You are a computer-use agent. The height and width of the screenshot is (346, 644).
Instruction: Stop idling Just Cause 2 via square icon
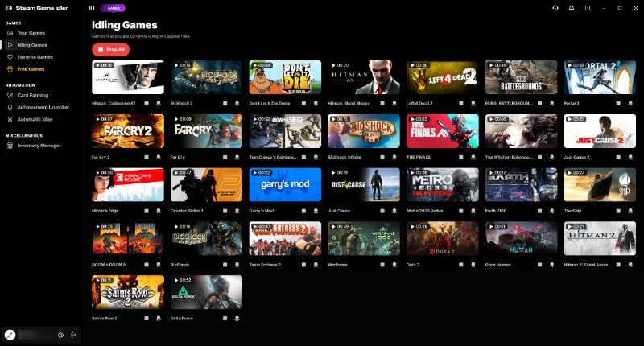(x=618, y=157)
